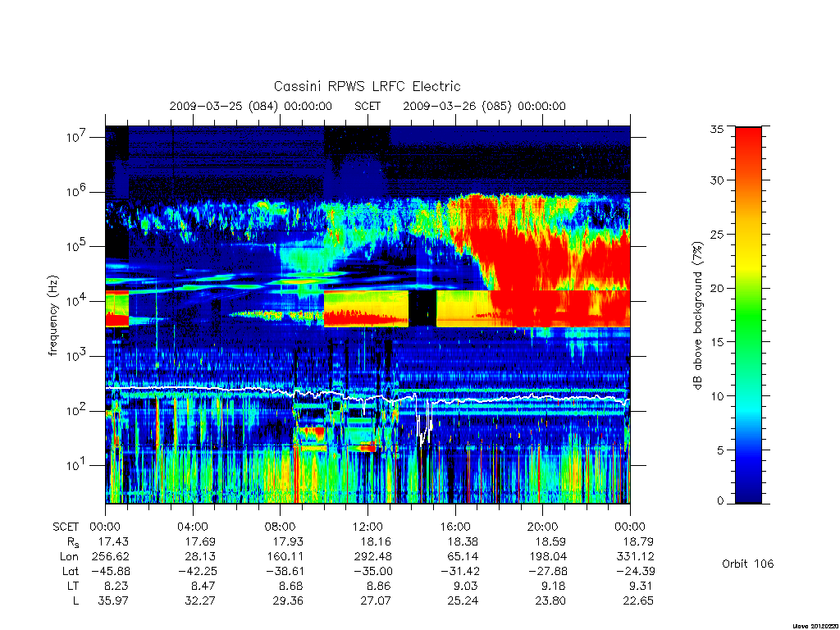Click the SCET row label below axis
The height and width of the screenshot is (630, 840).
coord(66,527)
